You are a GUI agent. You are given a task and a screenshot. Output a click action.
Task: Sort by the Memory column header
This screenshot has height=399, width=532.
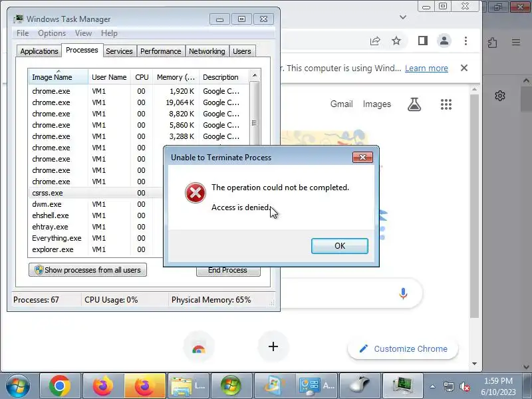click(x=176, y=77)
